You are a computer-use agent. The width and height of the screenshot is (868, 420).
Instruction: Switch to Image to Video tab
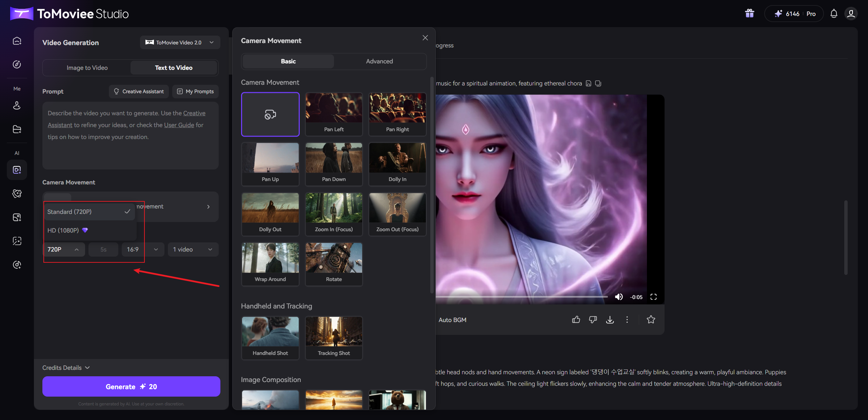[87, 68]
